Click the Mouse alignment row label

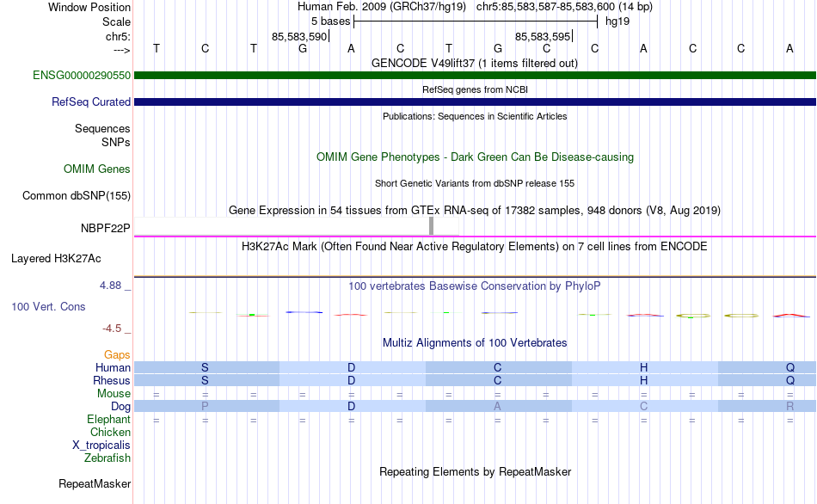coord(114,394)
